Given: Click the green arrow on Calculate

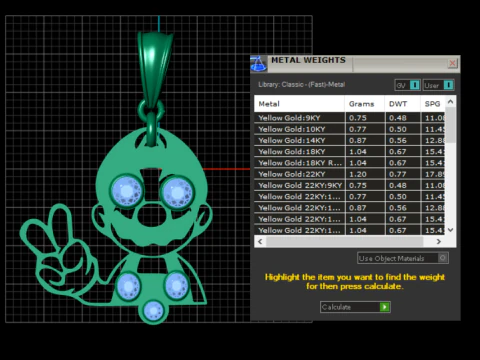Looking at the screenshot, I should point(385,307).
